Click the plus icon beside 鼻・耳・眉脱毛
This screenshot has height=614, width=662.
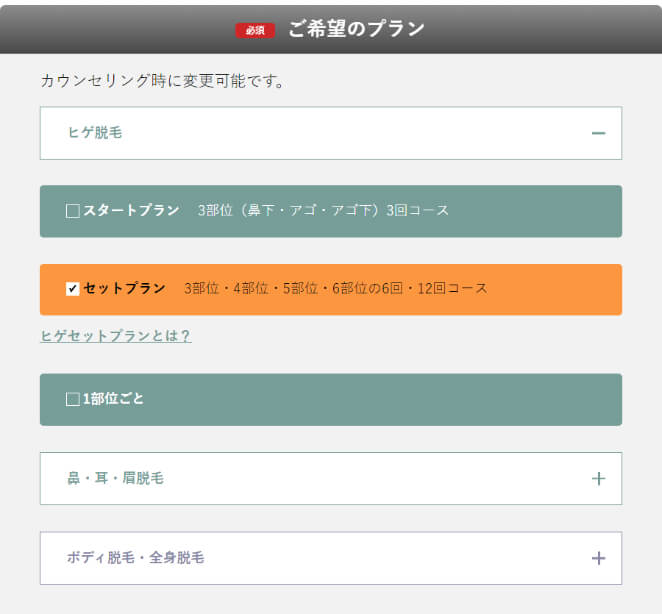[x=598, y=479]
